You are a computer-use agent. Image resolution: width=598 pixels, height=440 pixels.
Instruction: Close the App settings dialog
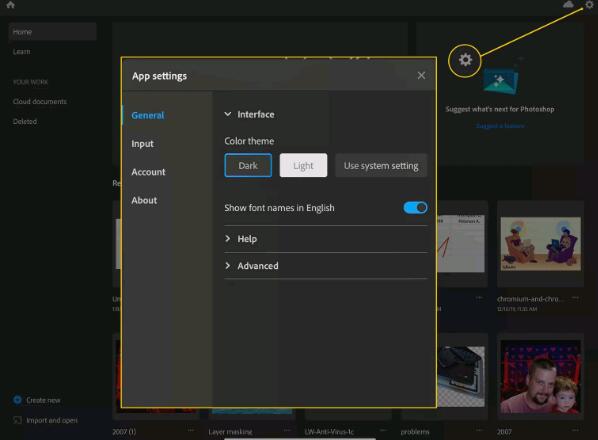pos(421,75)
